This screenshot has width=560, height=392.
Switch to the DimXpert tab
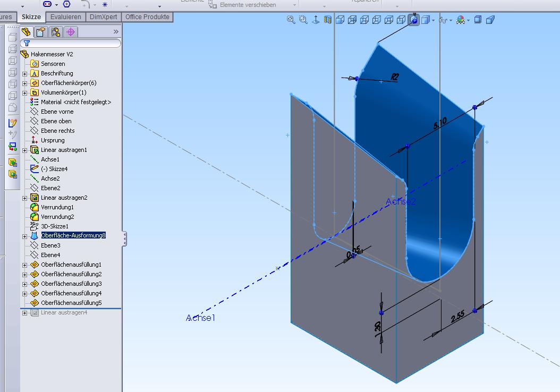click(x=103, y=17)
